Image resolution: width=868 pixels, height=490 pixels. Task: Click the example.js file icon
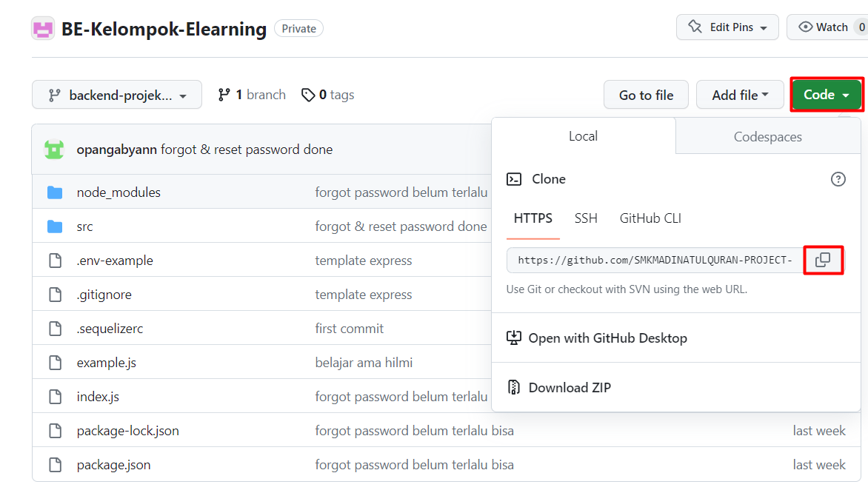(x=56, y=363)
